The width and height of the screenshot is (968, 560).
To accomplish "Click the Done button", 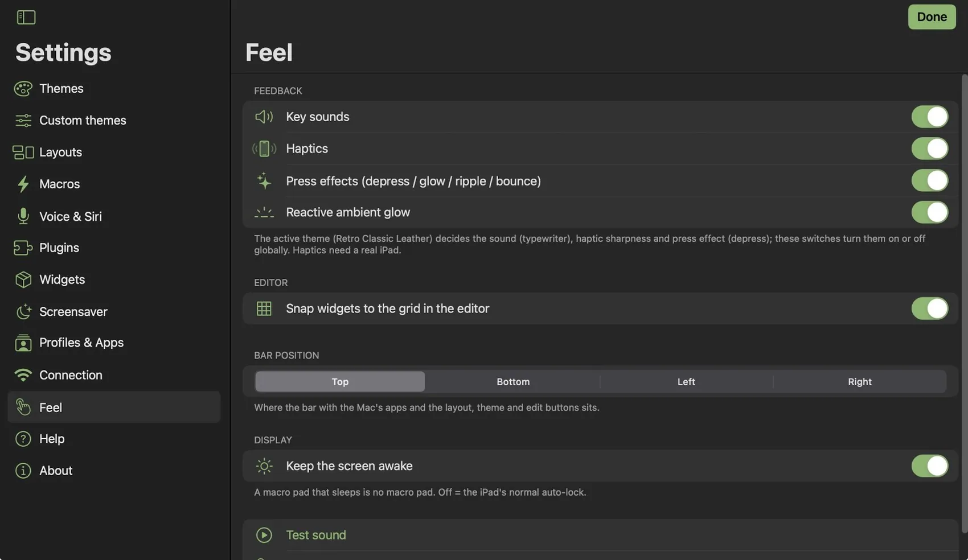I will coord(932,17).
